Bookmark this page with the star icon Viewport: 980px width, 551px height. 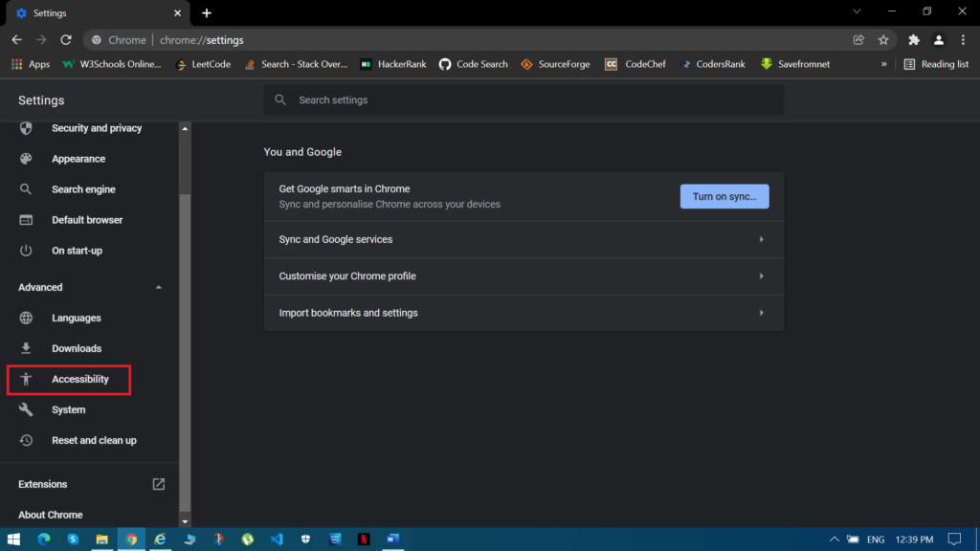click(x=883, y=40)
